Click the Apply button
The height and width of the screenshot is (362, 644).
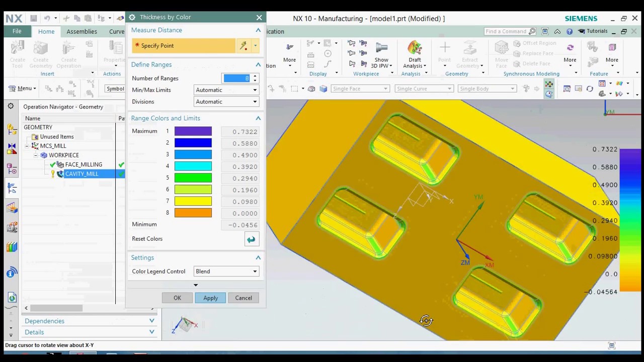pyautogui.click(x=211, y=298)
